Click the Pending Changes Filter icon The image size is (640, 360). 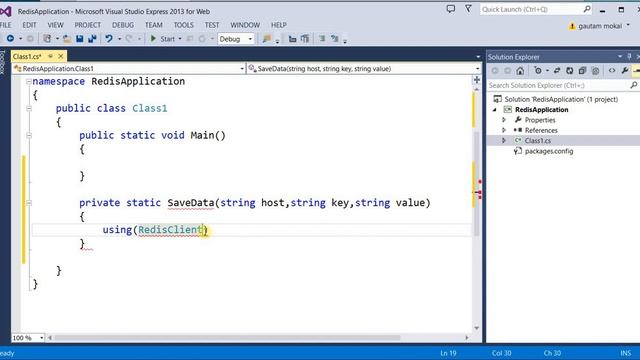click(x=538, y=71)
